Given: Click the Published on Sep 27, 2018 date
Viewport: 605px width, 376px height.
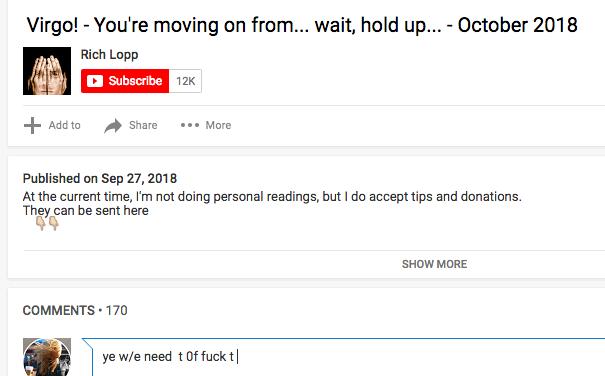Looking at the screenshot, I should click(100, 178).
